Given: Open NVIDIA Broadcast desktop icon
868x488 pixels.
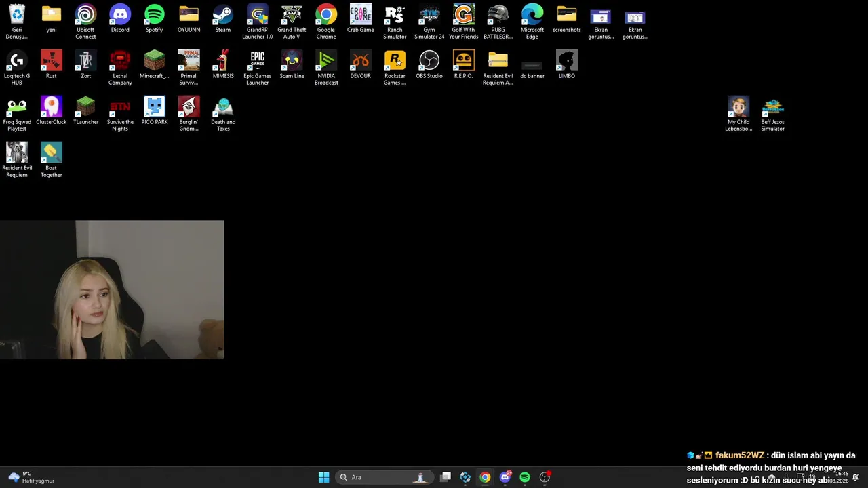Looking at the screenshot, I should tap(326, 68).
